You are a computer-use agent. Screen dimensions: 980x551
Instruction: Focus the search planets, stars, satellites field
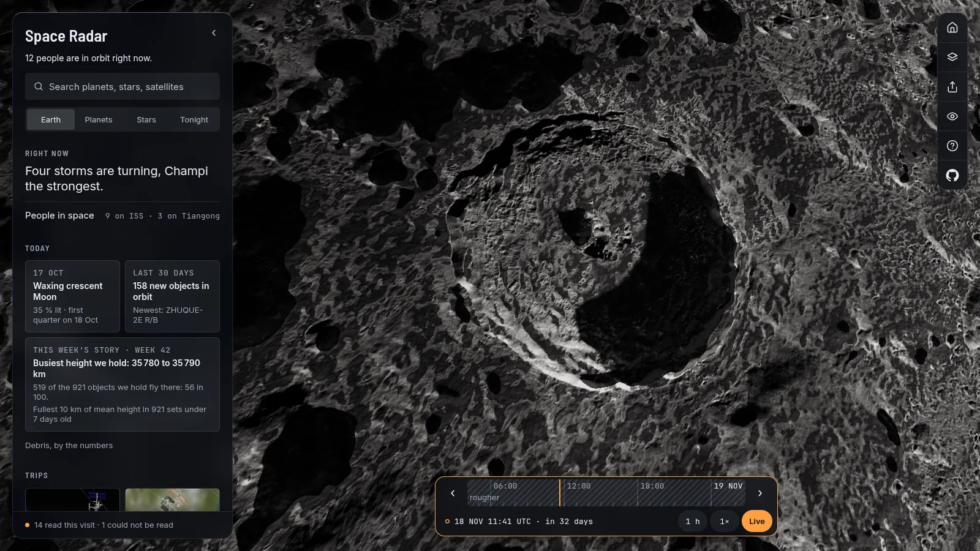(x=123, y=86)
